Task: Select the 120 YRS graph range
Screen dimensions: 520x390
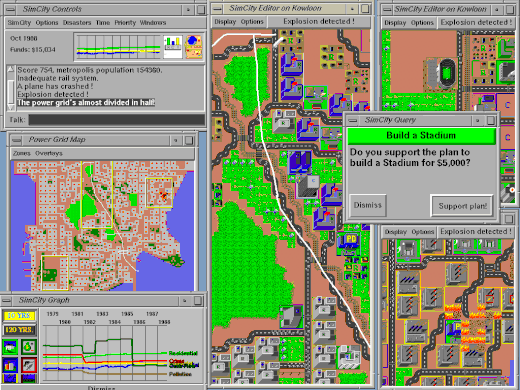Action: click(19, 330)
